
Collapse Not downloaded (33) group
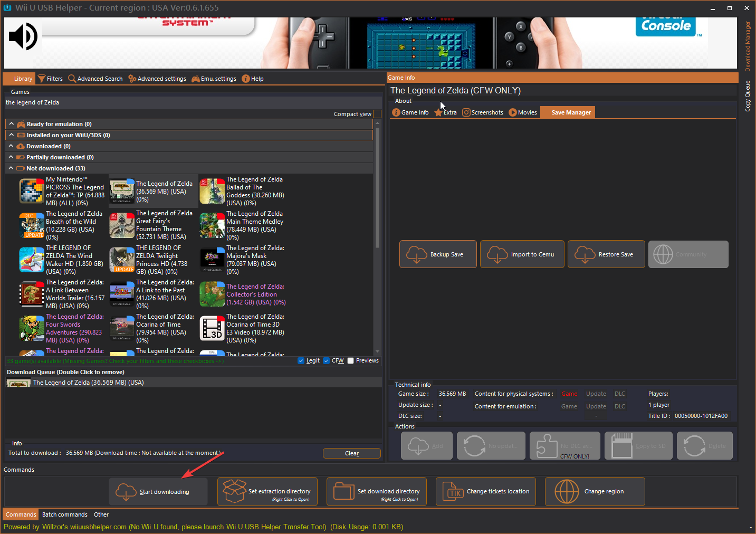point(11,168)
